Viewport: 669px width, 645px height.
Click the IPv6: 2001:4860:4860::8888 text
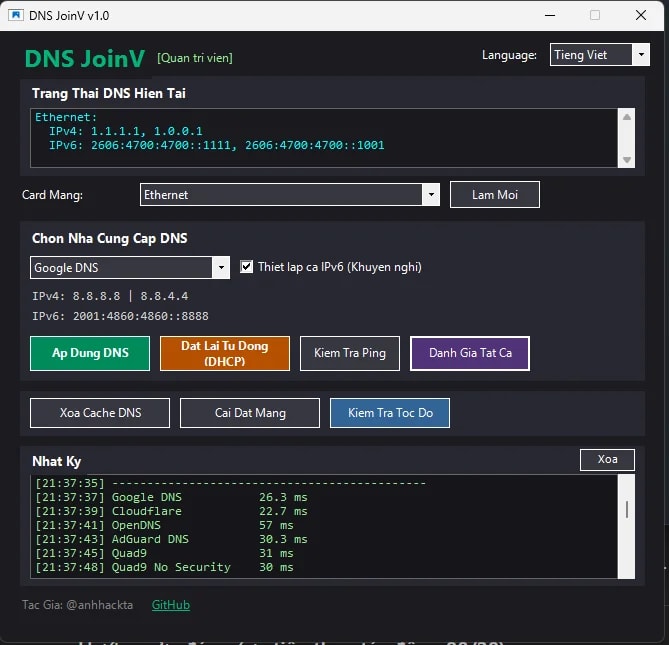tap(121, 316)
